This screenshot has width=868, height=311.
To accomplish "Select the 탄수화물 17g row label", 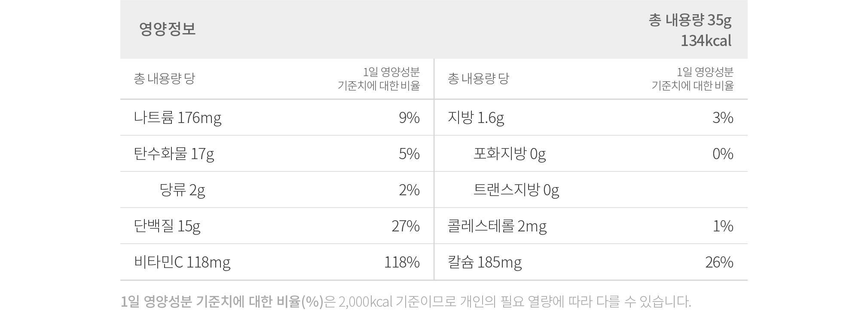I will point(174,154).
